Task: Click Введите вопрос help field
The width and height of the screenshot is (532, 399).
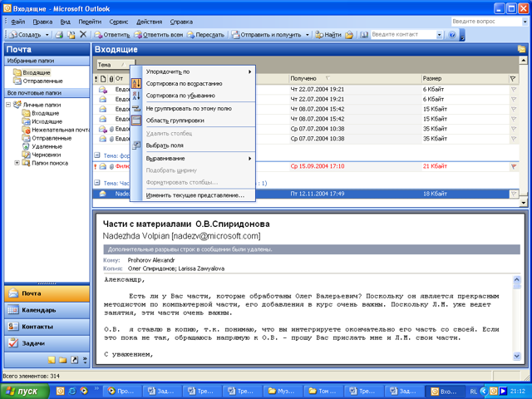Action: (485, 22)
